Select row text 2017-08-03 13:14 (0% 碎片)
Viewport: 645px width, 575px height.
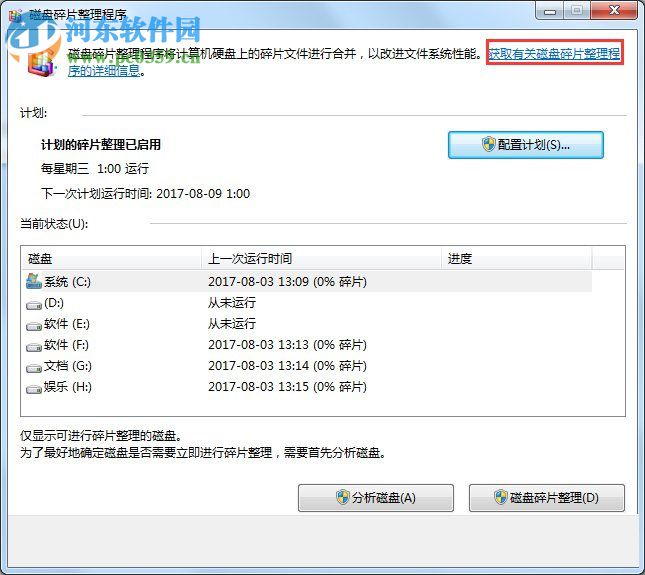pyautogui.click(x=287, y=366)
